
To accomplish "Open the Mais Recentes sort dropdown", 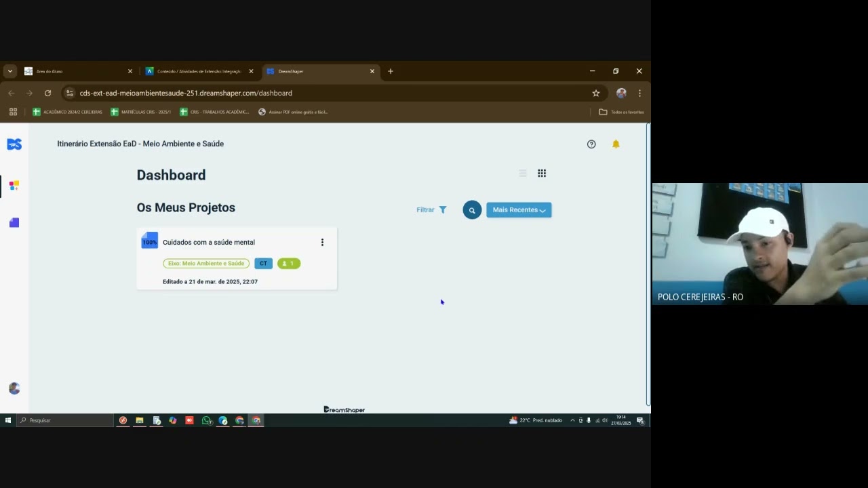I will [519, 210].
